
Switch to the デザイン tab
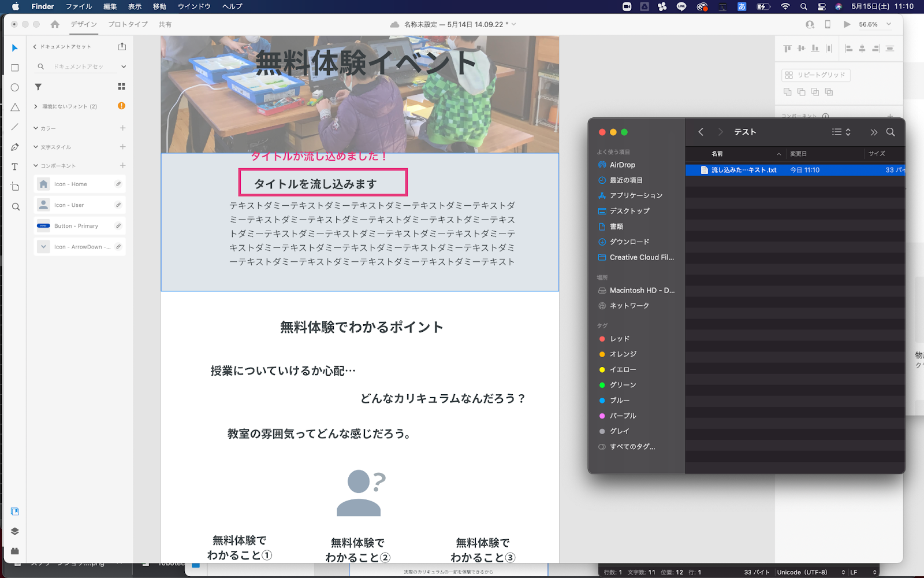pyautogui.click(x=84, y=24)
